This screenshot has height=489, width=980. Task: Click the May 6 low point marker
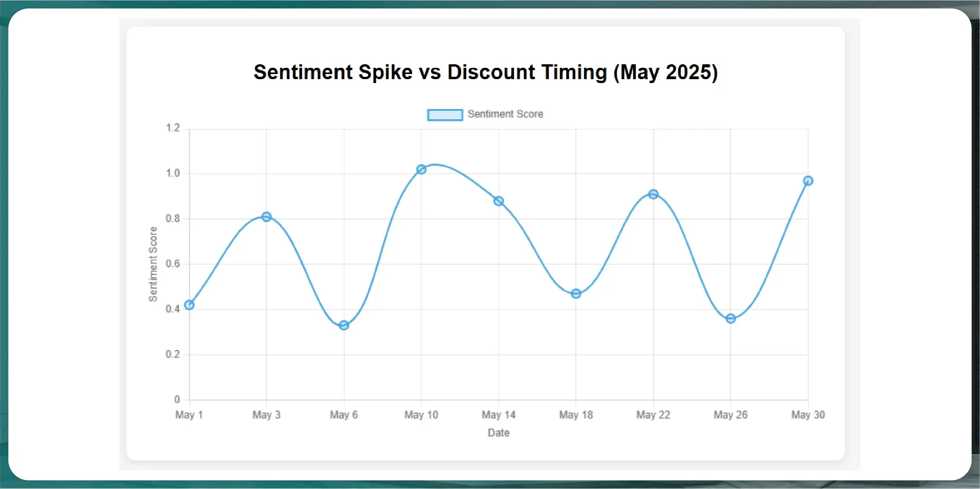click(x=344, y=325)
